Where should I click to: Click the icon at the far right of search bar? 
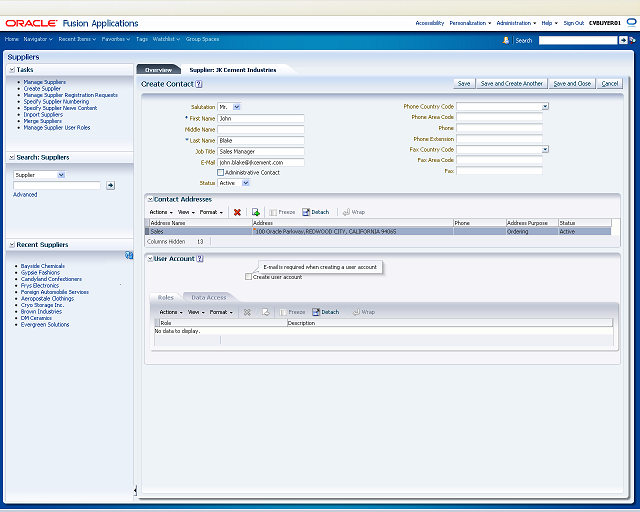point(633,40)
